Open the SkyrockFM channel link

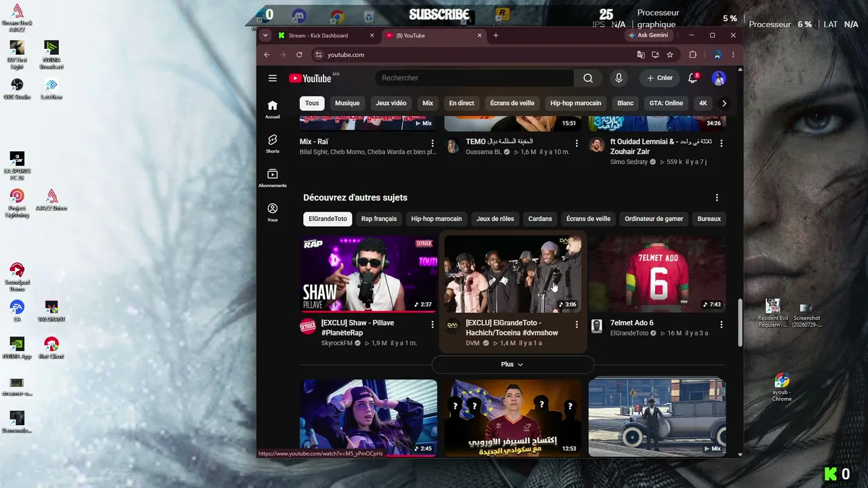click(337, 343)
